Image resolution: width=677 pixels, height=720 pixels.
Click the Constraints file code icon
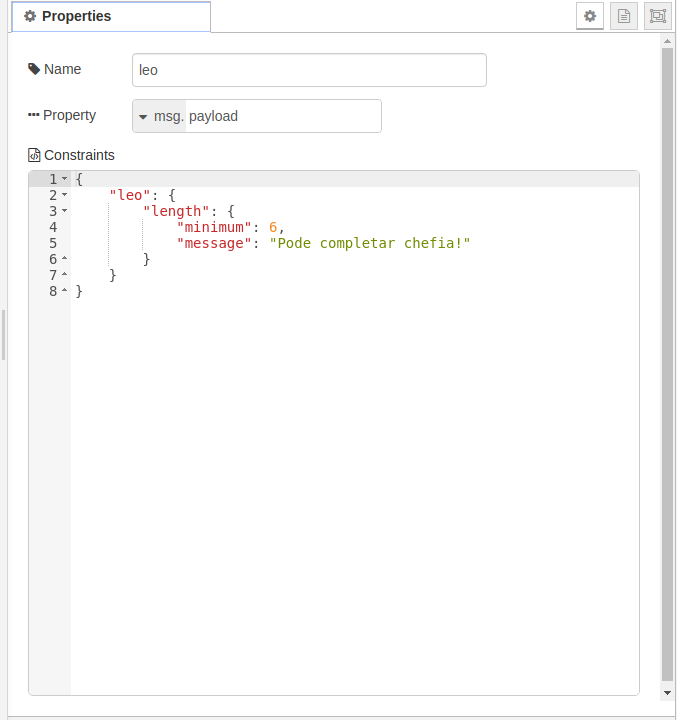(x=34, y=155)
